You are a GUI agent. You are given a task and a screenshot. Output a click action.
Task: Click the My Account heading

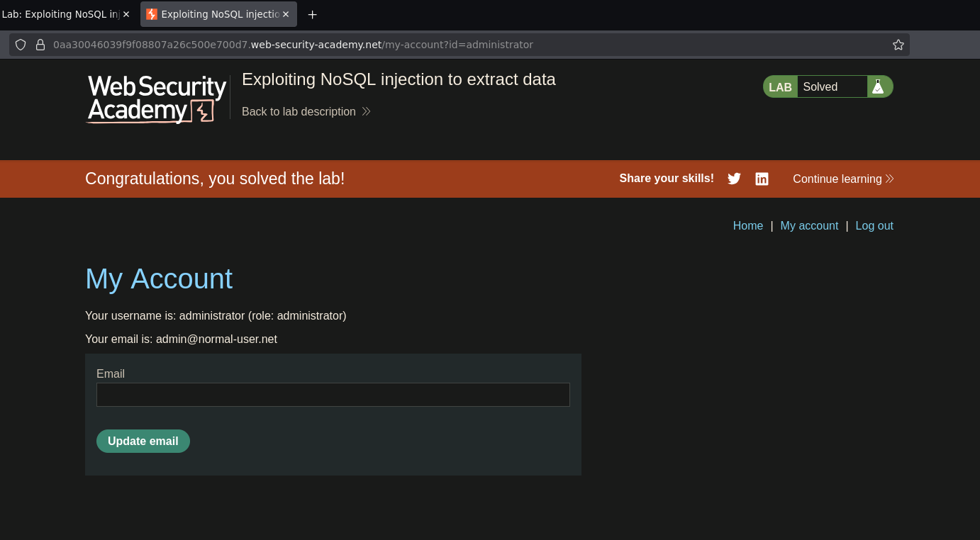[x=159, y=279]
